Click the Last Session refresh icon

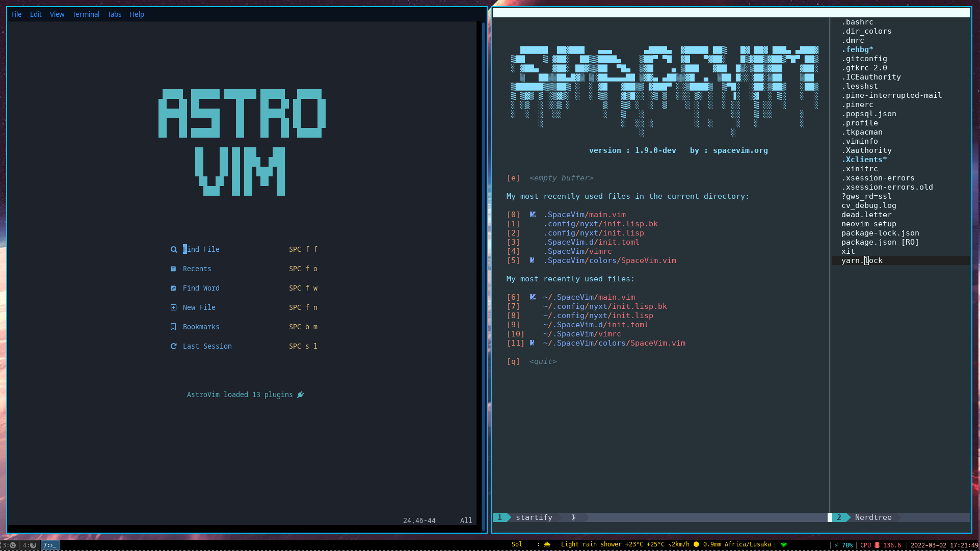pos(173,347)
